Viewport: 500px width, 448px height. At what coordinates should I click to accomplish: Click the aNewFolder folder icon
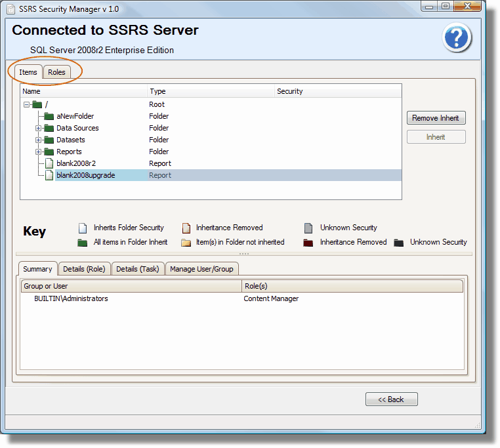49,116
